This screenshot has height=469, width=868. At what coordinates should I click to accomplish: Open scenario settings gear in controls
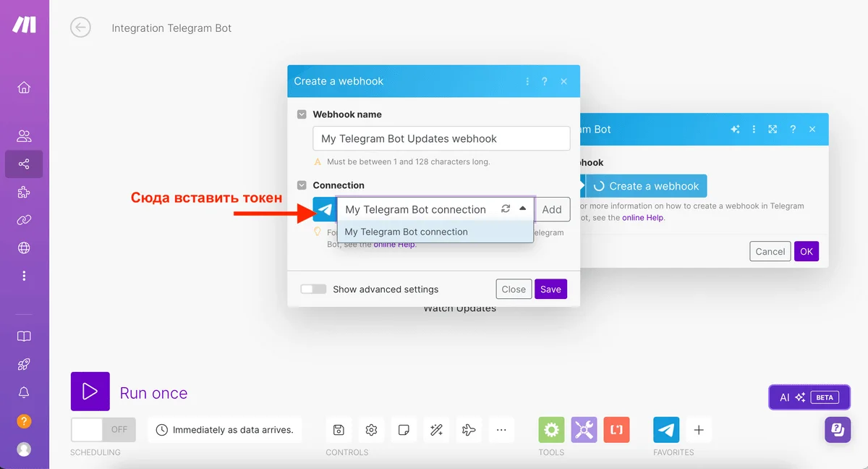pos(371,430)
